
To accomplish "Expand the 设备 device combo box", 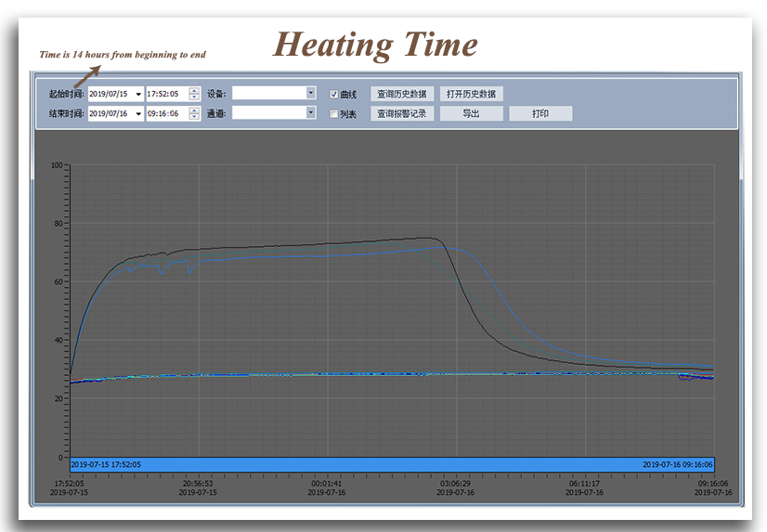I will (311, 93).
